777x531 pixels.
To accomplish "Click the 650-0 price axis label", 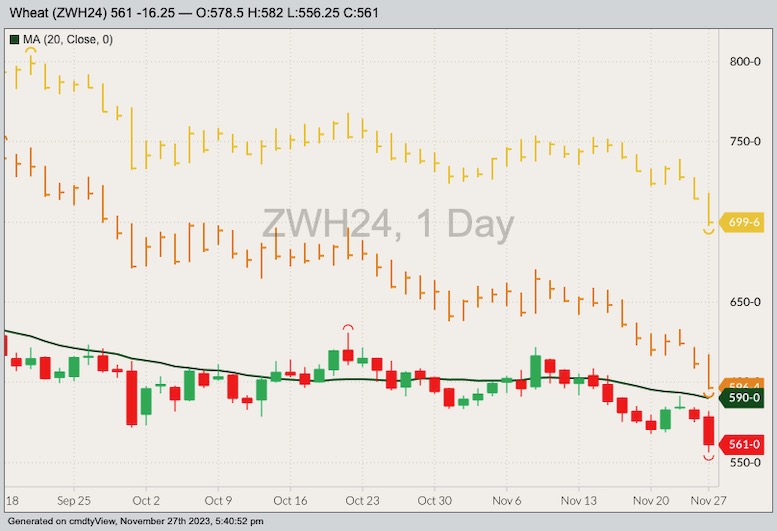I will [745, 302].
